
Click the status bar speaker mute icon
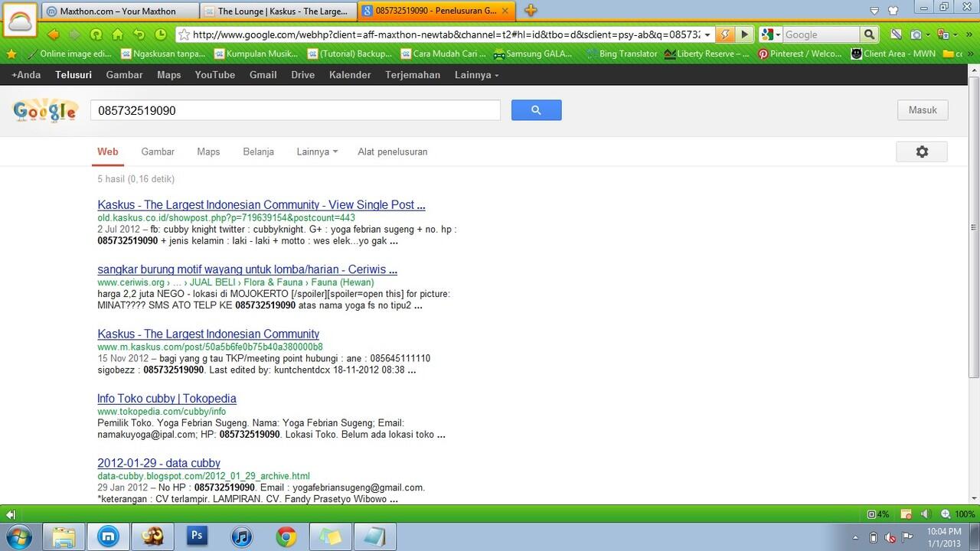click(926, 514)
